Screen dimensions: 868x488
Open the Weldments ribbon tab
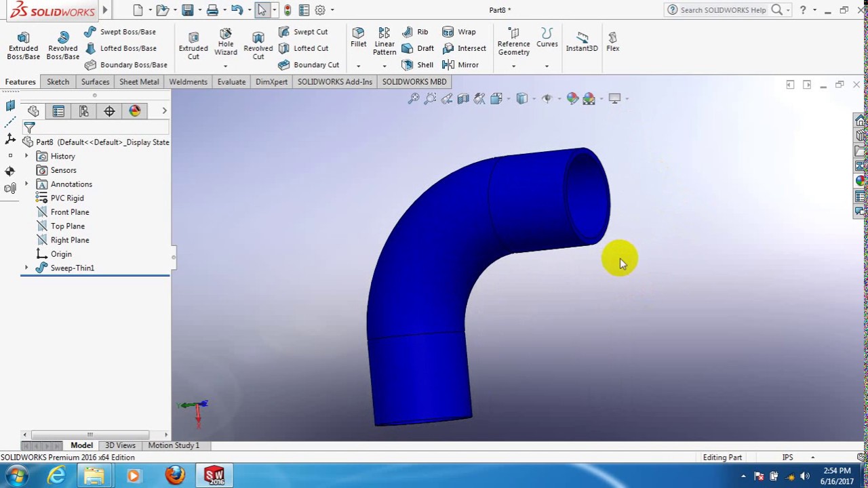(x=188, y=82)
